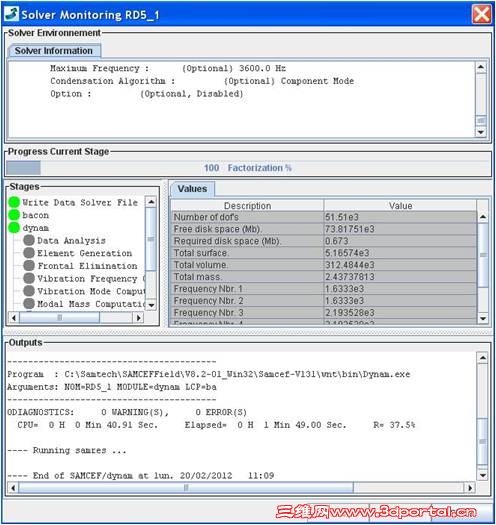Click Outputs horizontal scroll right arrow
The width and height of the screenshot is (496, 525).
pyautogui.click(x=470, y=488)
